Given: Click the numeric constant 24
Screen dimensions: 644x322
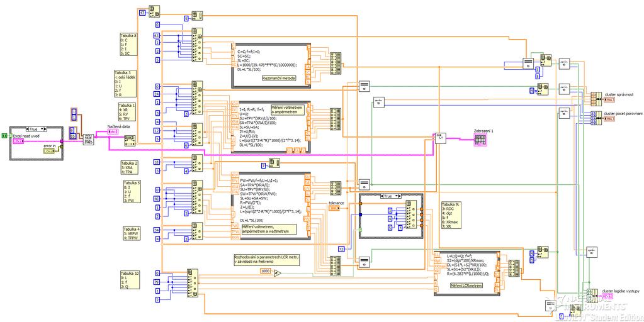Looking at the screenshot, I should (x=157, y=94).
